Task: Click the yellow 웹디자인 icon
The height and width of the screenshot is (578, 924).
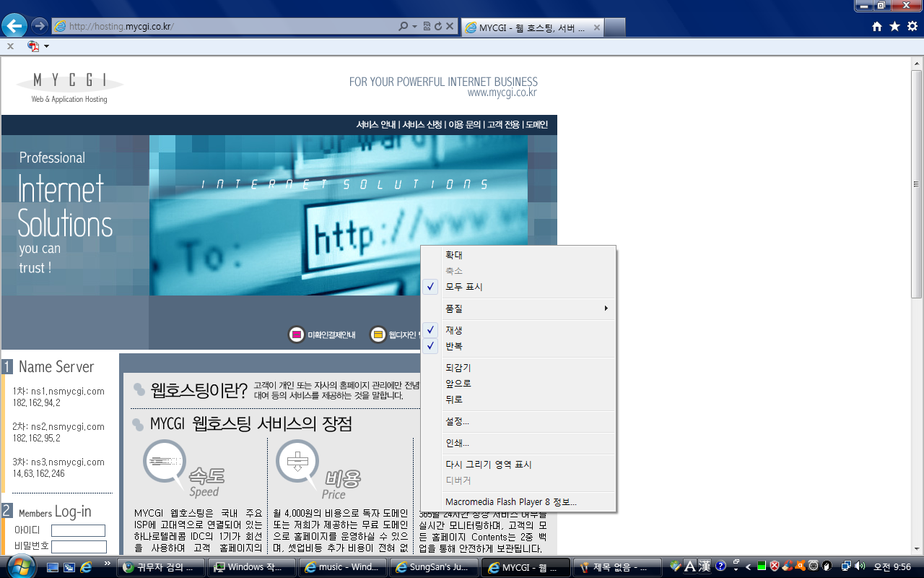Action: coord(378,335)
